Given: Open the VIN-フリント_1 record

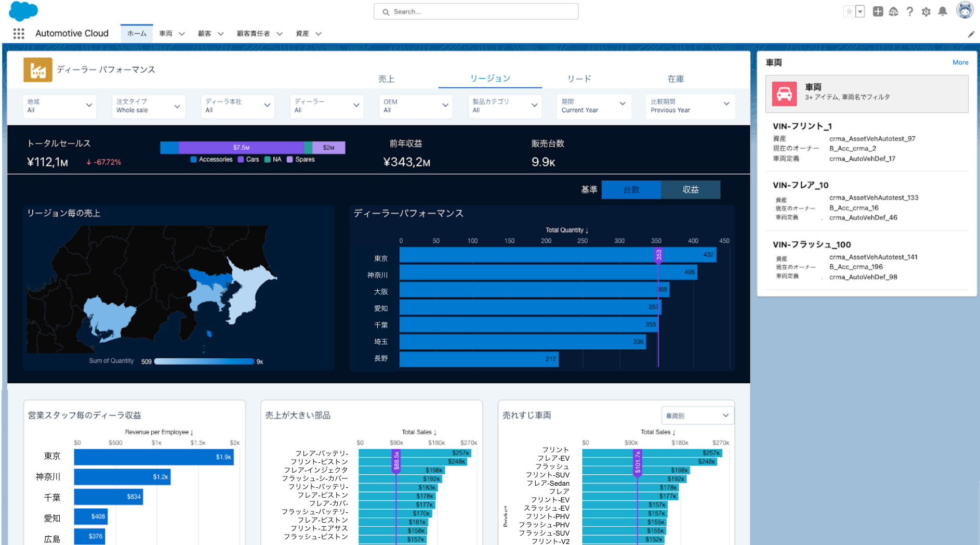Looking at the screenshot, I should pyautogui.click(x=802, y=126).
